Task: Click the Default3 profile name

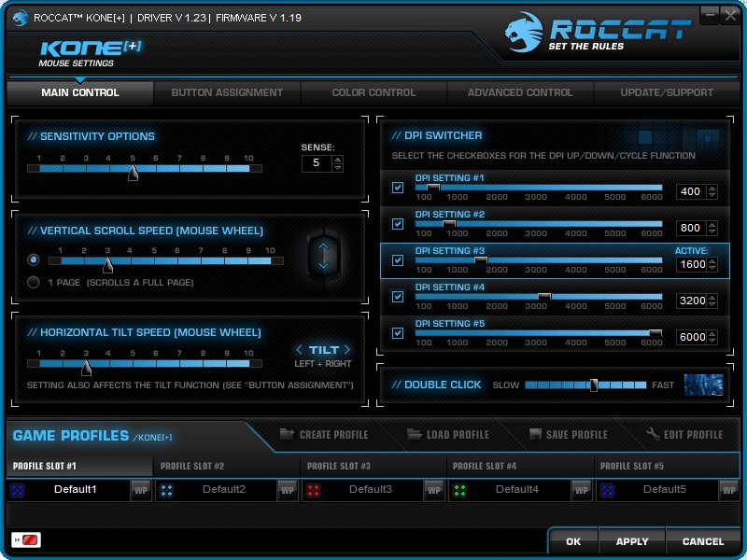Action: coord(370,489)
